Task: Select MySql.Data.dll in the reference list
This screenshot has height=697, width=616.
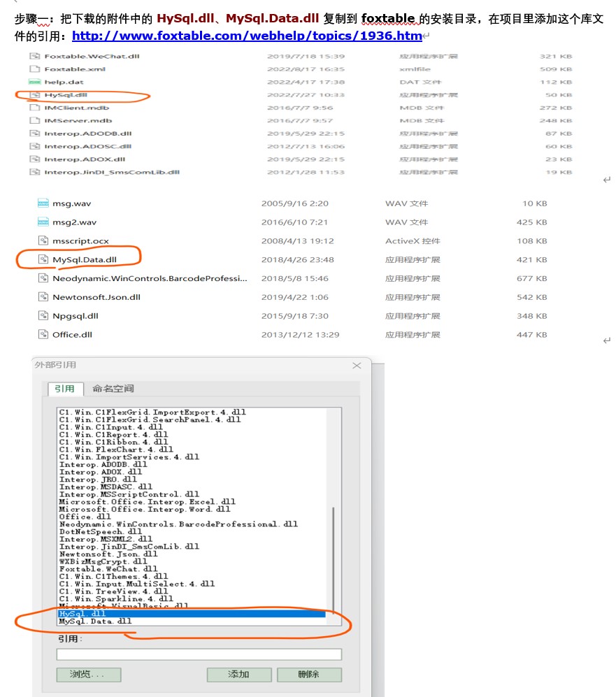Action: point(95,621)
